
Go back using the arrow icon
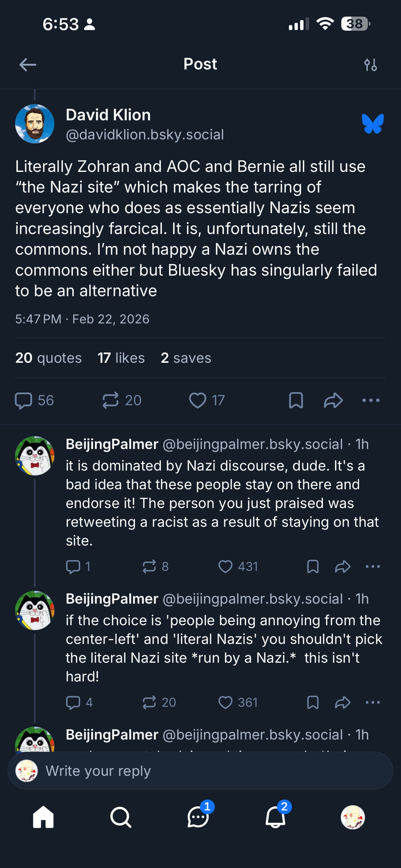[28, 65]
